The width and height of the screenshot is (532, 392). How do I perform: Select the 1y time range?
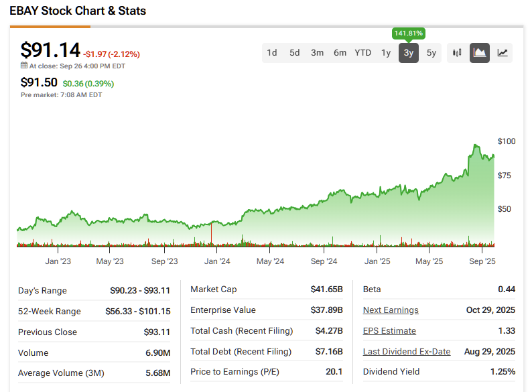(x=386, y=53)
